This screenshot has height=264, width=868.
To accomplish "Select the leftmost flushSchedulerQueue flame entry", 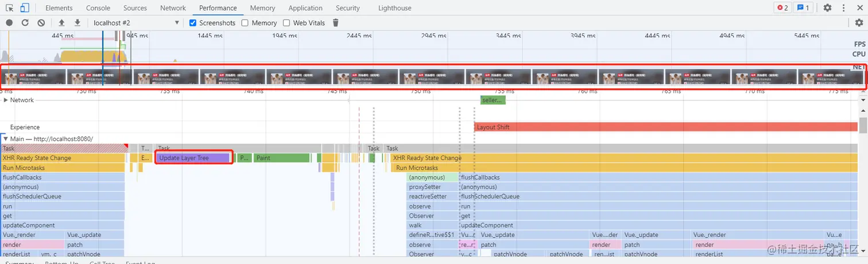I will (x=63, y=196).
